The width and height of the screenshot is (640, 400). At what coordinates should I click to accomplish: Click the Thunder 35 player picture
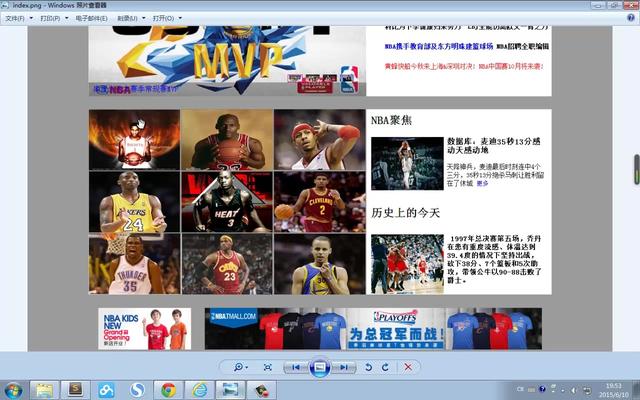(134, 264)
